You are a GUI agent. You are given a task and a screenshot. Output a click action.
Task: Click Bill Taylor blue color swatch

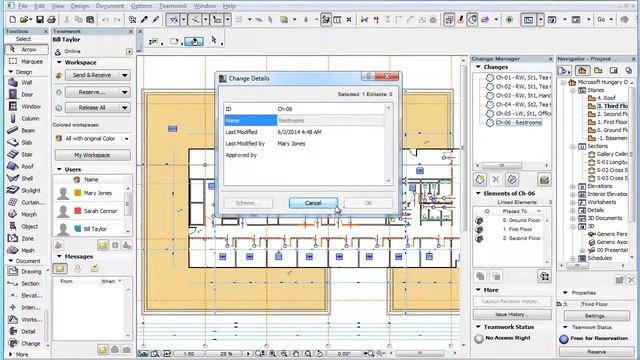click(78, 229)
